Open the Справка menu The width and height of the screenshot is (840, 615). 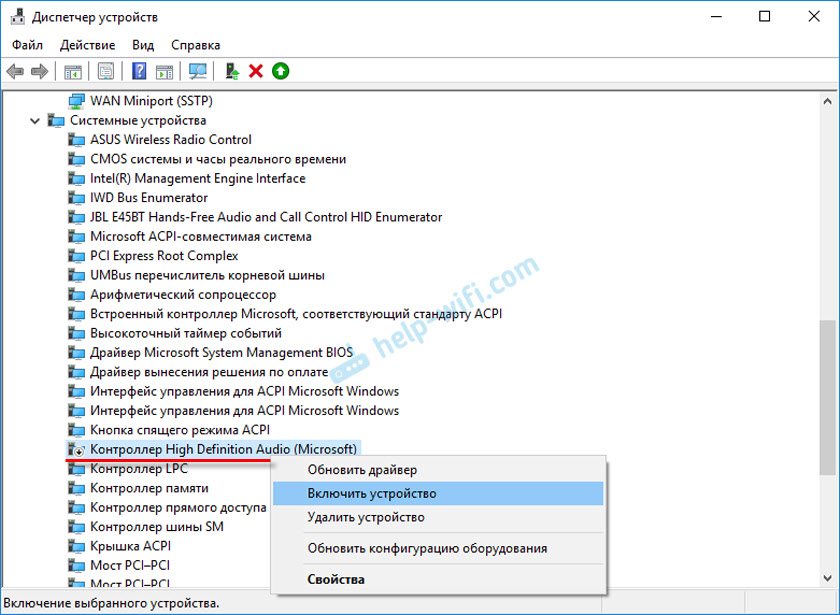[x=195, y=45]
